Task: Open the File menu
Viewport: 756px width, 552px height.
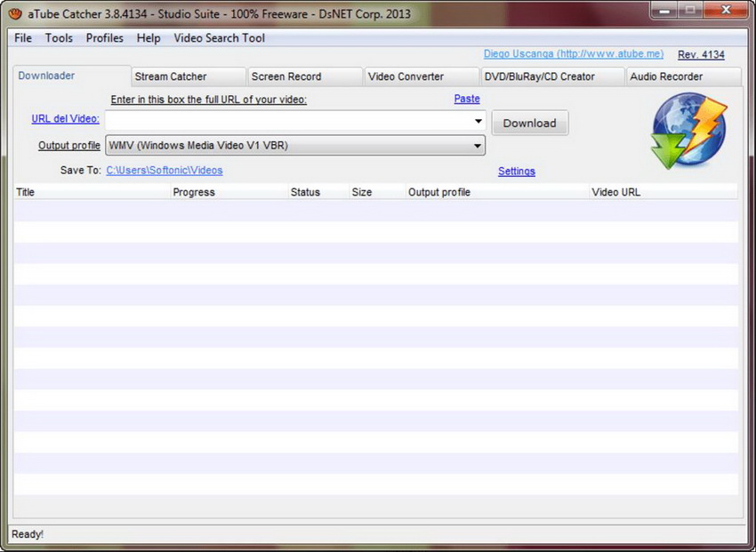Action: coord(22,38)
